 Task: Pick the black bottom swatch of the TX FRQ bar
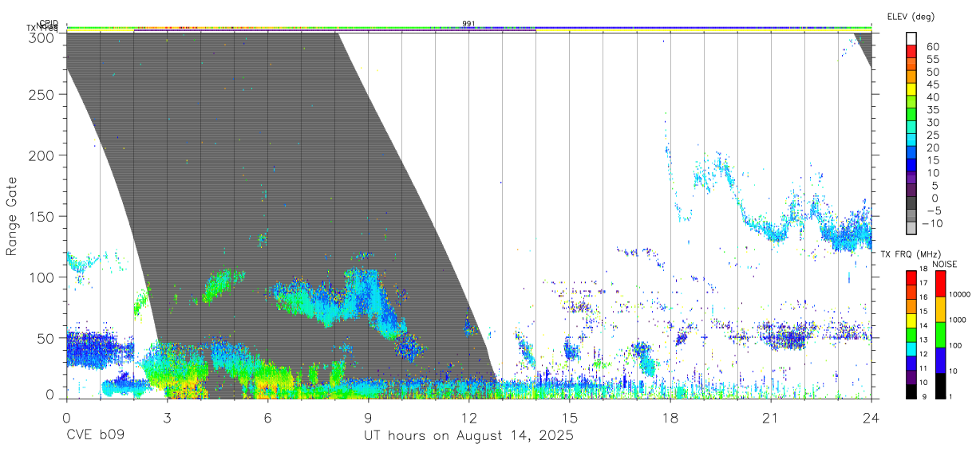click(x=911, y=390)
